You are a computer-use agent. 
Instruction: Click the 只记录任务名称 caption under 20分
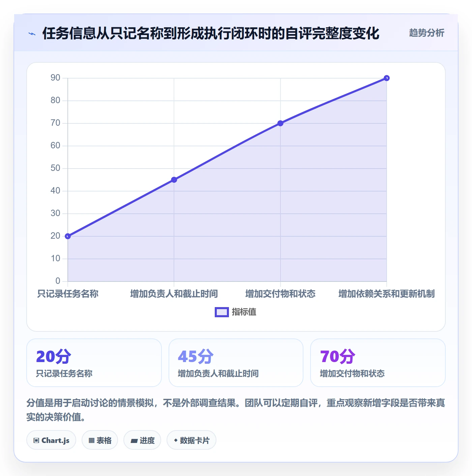pyautogui.click(x=64, y=374)
